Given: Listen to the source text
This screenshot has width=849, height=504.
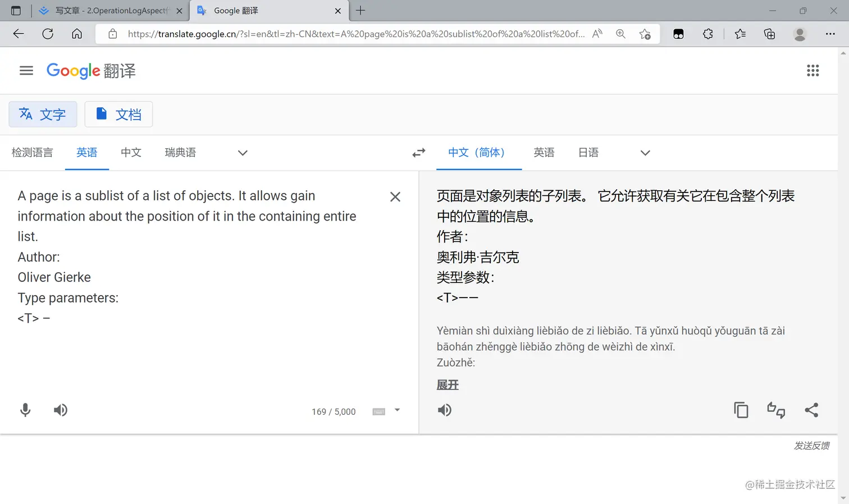Looking at the screenshot, I should [61, 410].
